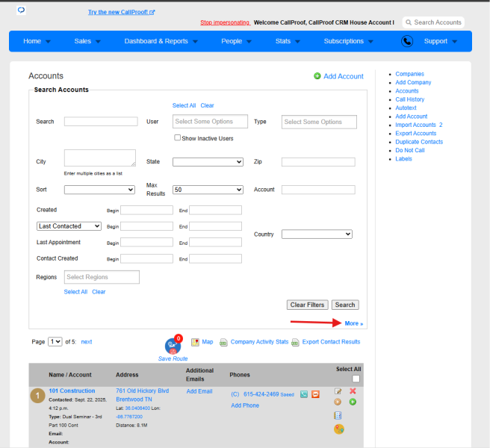Check the Select All checkbox in table header

356,379
